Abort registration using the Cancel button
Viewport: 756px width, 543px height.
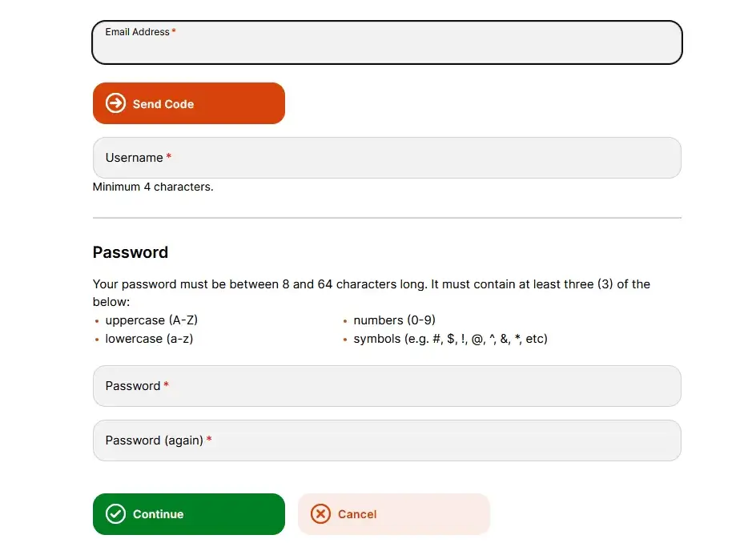click(x=394, y=514)
